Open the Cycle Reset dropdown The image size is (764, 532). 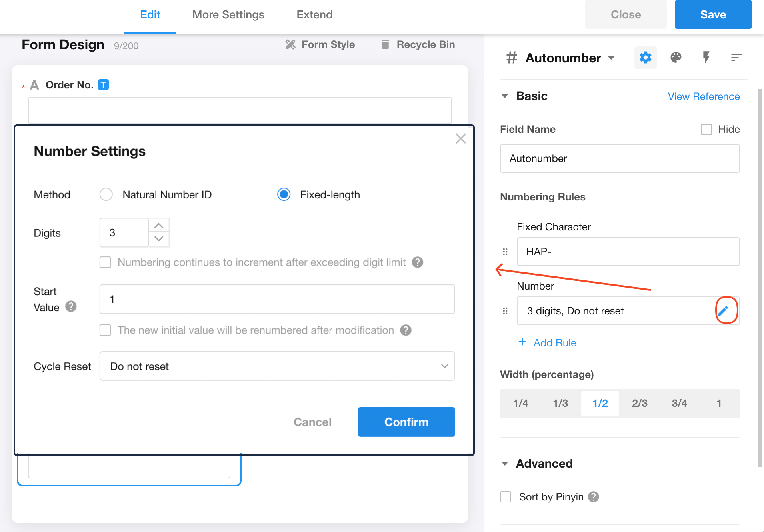click(277, 366)
